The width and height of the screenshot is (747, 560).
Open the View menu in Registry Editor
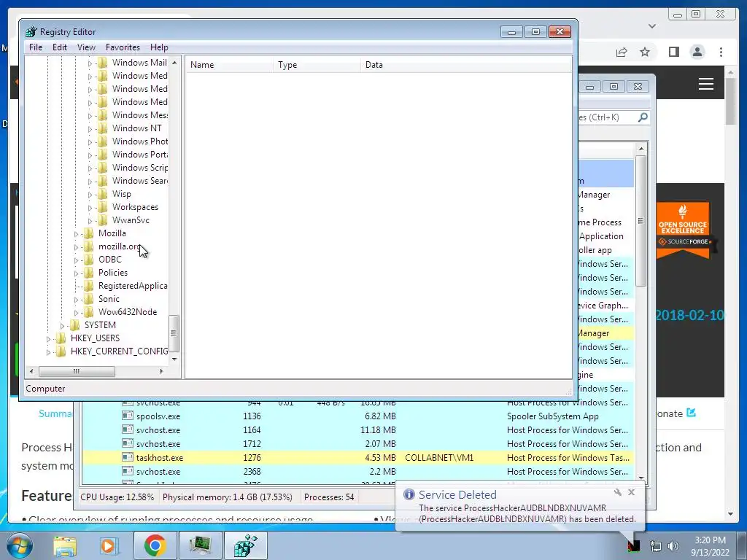pos(86,47)
